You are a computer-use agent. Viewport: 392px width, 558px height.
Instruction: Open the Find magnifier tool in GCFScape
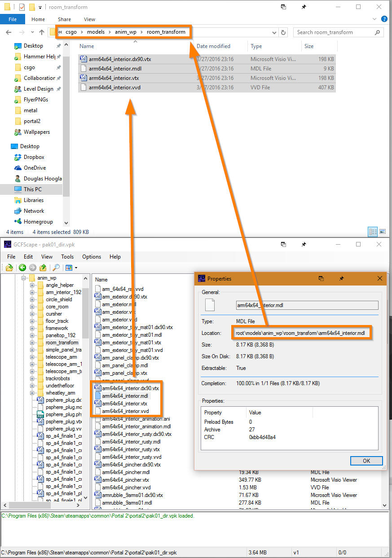(56, 268)
